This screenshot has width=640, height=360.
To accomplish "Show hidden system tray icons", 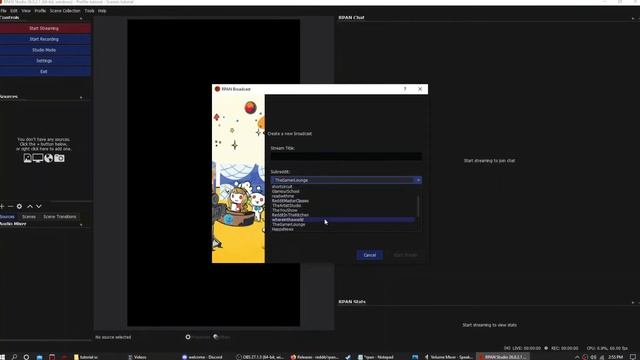I will [x=577, y=357].
